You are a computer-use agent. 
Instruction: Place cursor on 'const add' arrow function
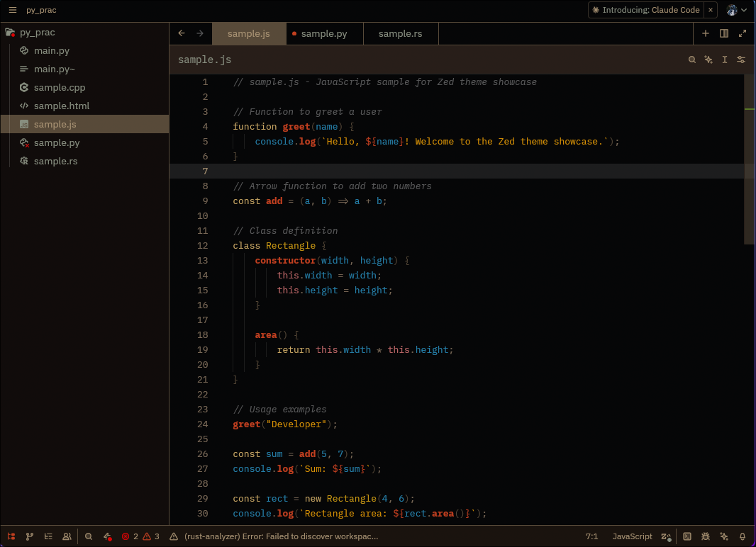pos(309,201)
